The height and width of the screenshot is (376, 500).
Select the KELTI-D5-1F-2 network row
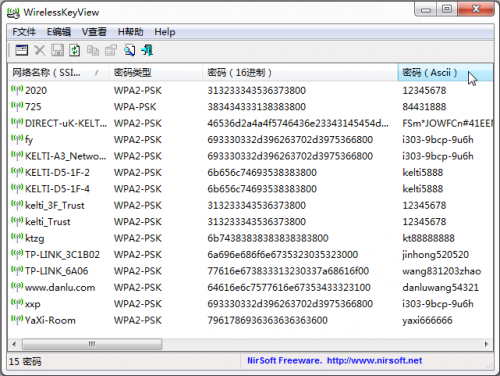pos(251,172)
